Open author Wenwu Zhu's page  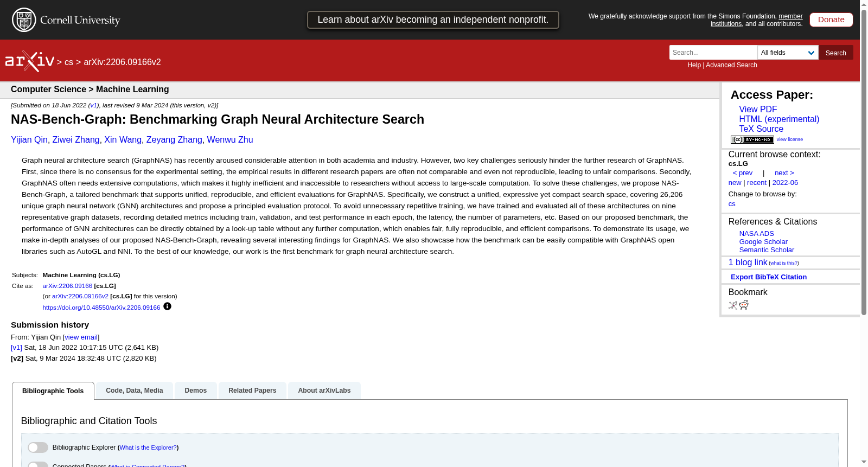click(230, 140)
